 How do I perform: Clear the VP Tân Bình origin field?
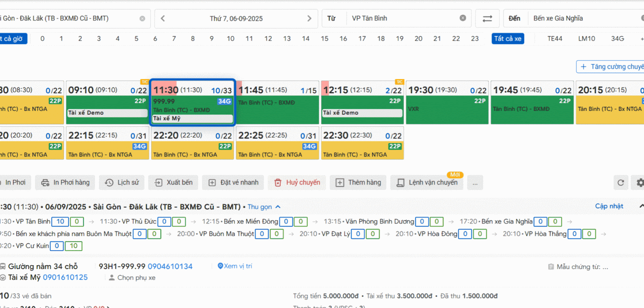463,18
